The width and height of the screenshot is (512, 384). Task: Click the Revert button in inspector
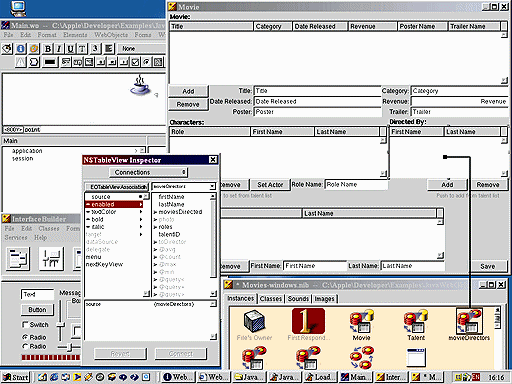point(120,354)
